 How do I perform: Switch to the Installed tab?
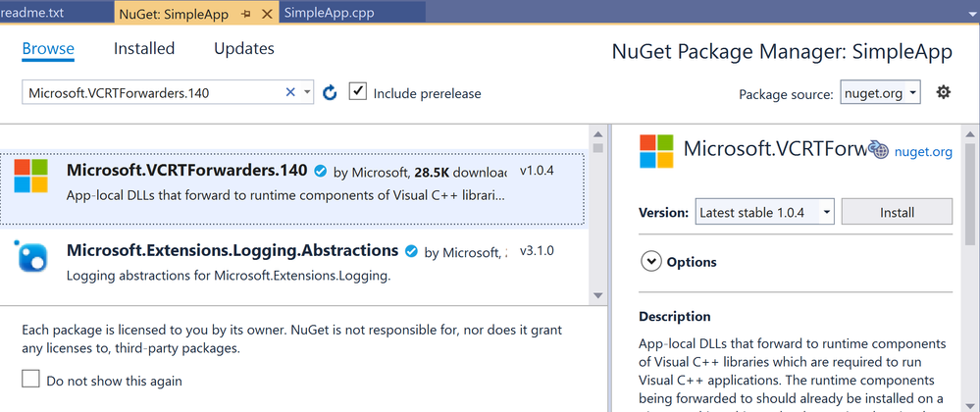[x=144, y=48]
